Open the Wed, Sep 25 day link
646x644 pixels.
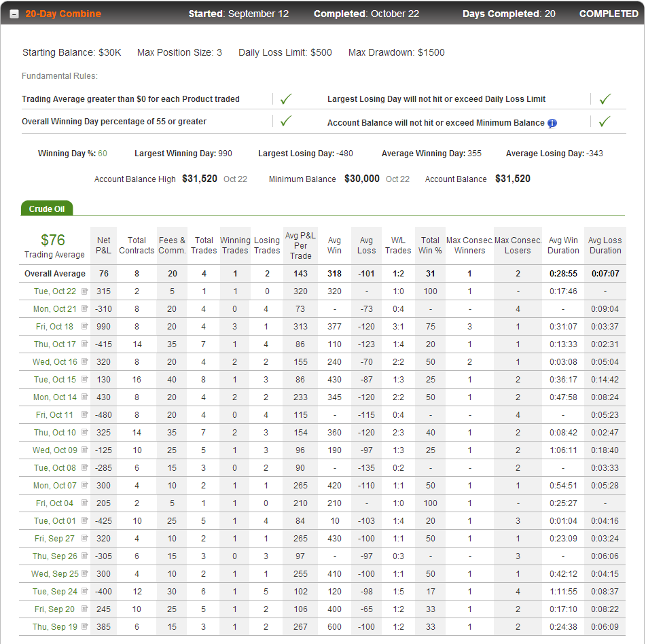[x=55, y=574]
